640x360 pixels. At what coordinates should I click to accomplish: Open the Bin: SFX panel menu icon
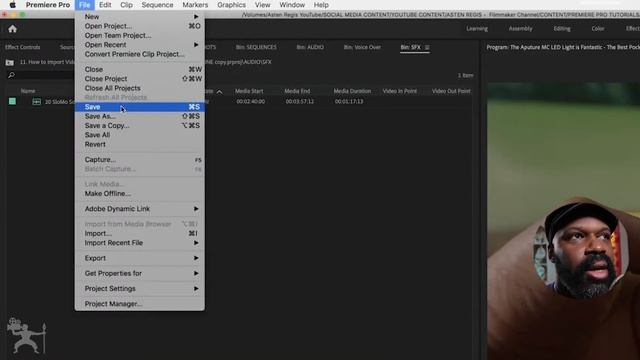pos(427,47)
